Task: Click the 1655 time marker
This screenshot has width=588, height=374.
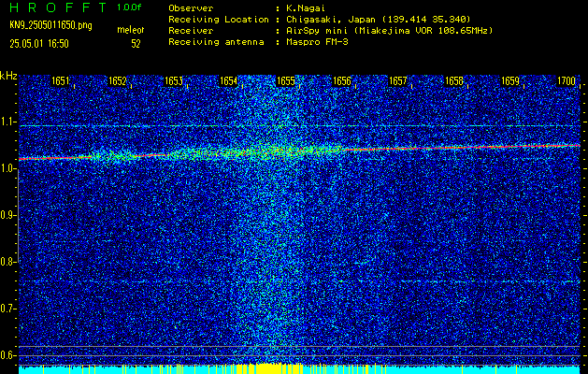Action: (285, 81)
